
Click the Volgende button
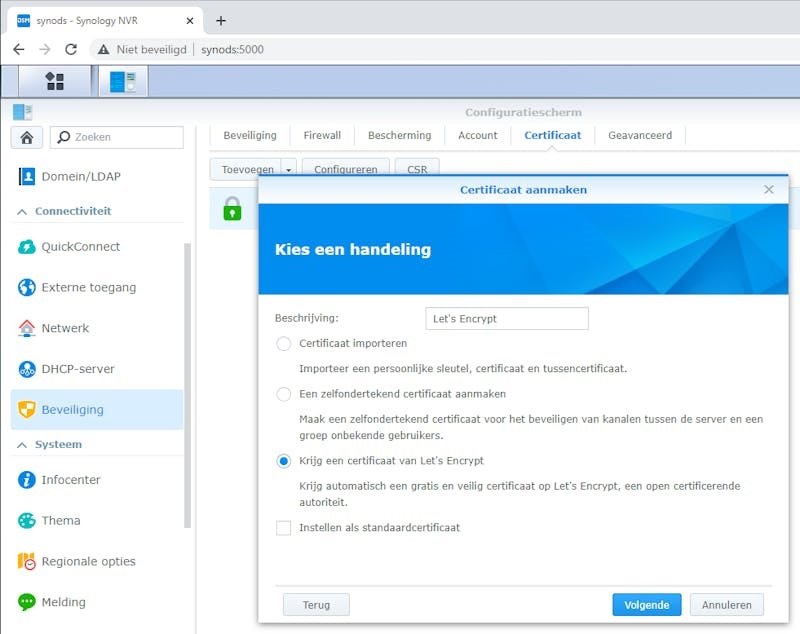pos(646,604)
